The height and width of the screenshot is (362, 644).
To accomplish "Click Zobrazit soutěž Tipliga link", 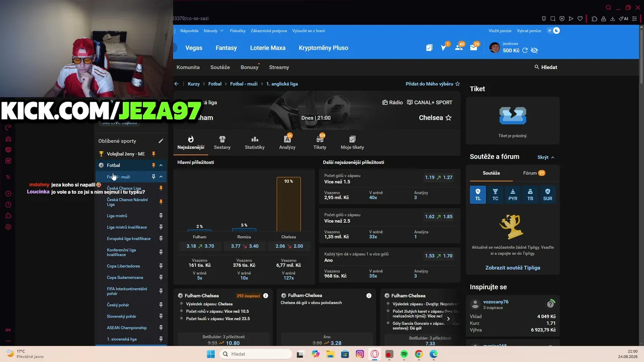I will click(513, 268).
